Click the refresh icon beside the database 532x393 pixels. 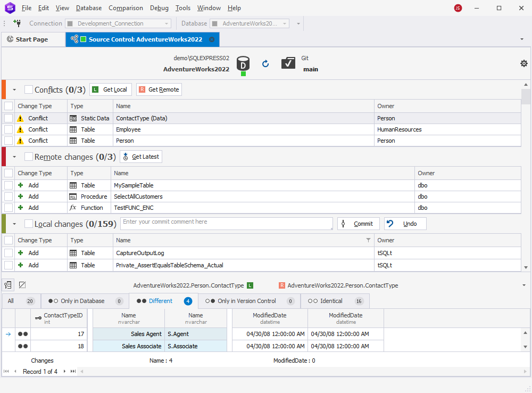click(x=265, y=63)
